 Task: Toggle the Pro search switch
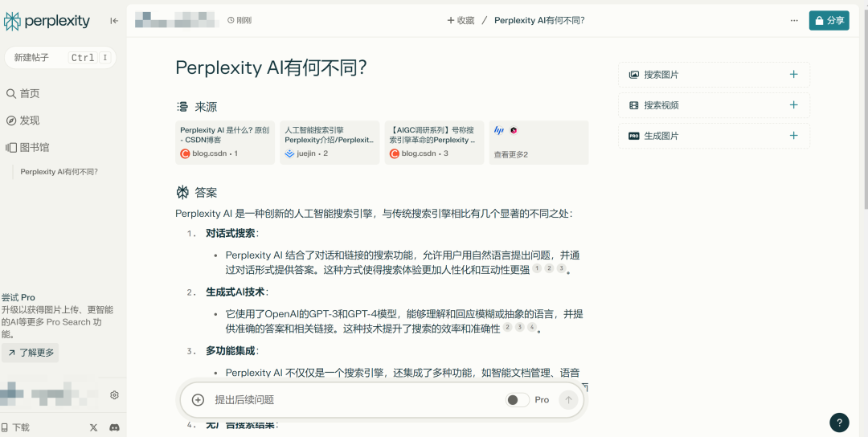pyautogui.click(x=517, y=400)
